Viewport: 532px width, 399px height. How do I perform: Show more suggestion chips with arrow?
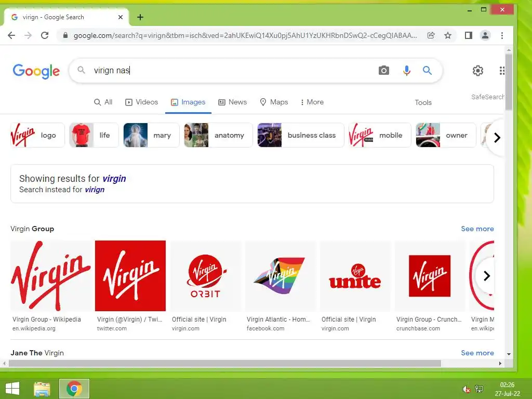[497, 137]
